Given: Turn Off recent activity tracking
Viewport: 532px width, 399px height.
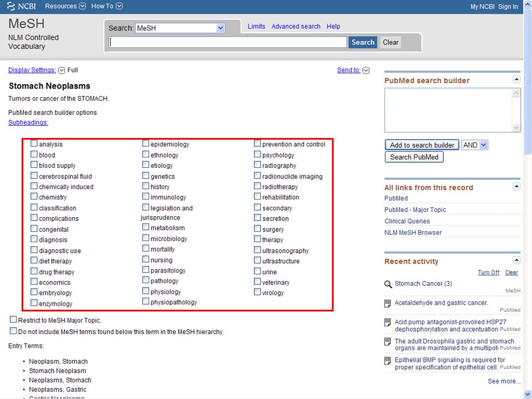Looking at the screenshot, I should click(x=488, y=273).
